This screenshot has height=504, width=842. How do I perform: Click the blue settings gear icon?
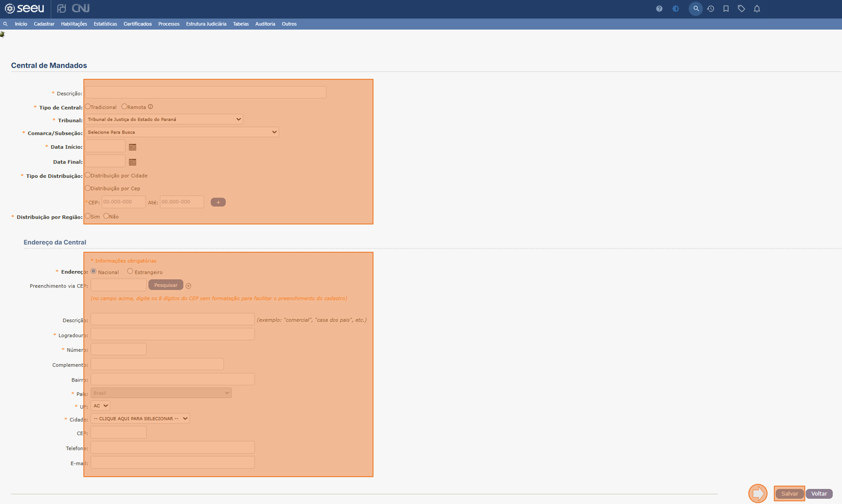tap(676, 9)
